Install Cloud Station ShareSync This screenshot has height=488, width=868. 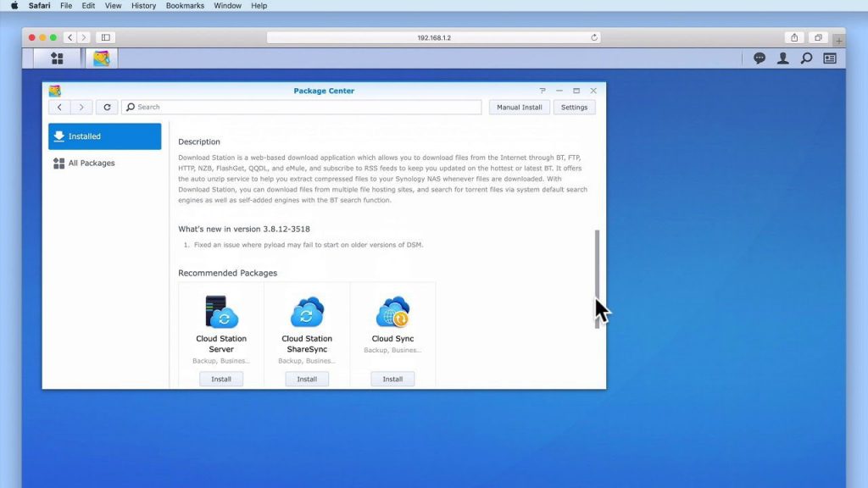pos(307,379)
